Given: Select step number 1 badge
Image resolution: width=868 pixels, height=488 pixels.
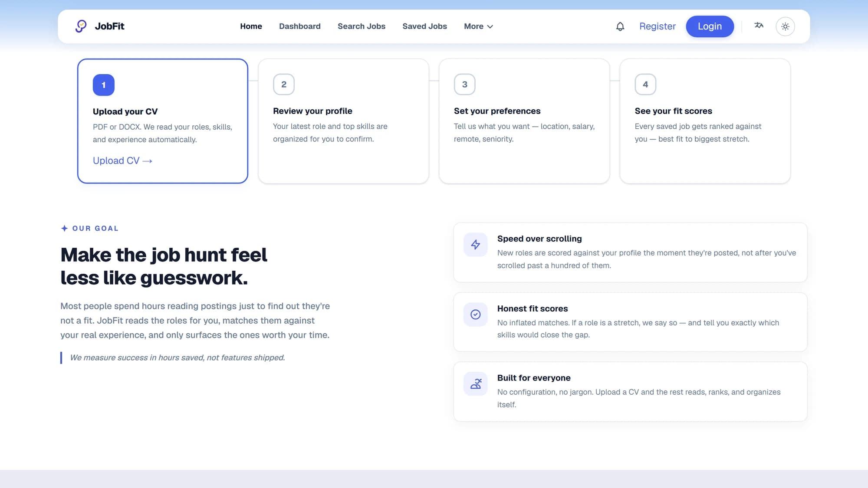Looking at the screenshot, I should coord(104,85).
